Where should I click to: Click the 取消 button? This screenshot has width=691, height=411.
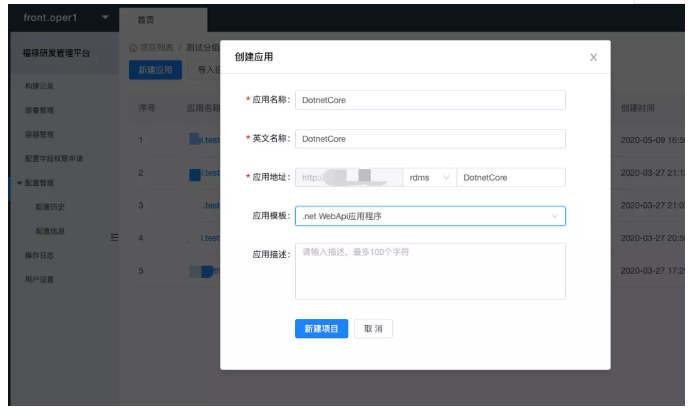[x=373, y=329]
